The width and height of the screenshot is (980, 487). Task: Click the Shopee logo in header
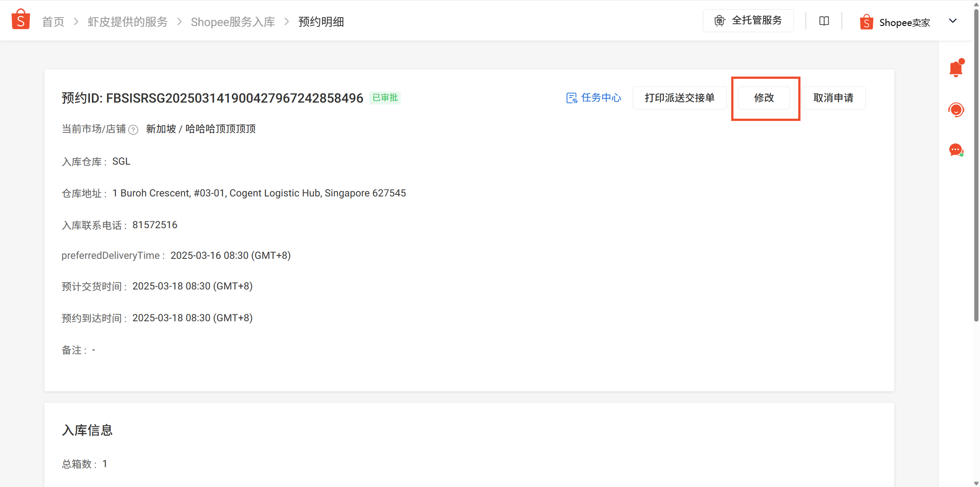pyautogui.click(x=20, y=20)
